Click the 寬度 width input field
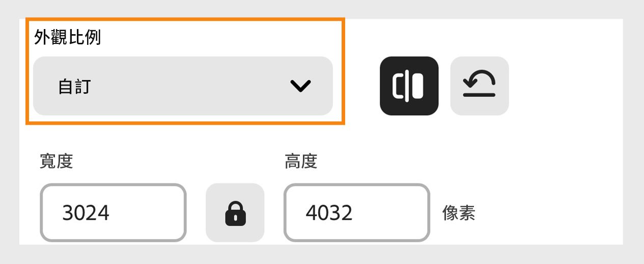The image size is (644, 264). 113,213
